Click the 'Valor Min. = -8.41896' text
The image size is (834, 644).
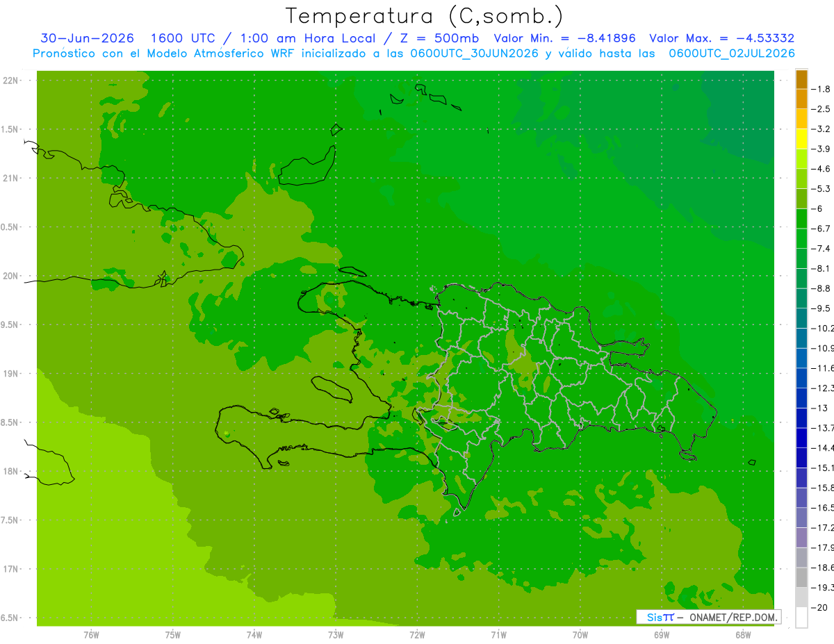[x=564, y=38]
